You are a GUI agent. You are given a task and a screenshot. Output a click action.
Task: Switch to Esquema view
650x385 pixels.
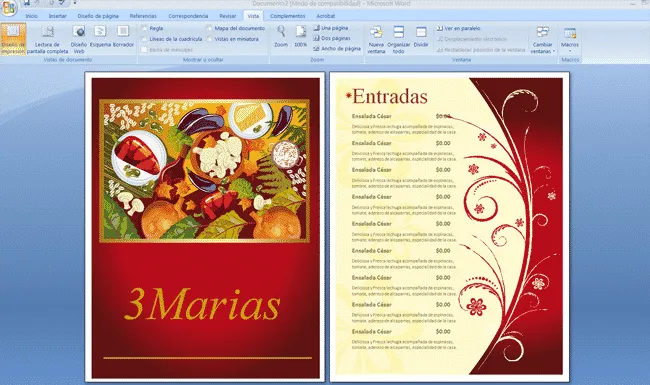pos(100,37)
